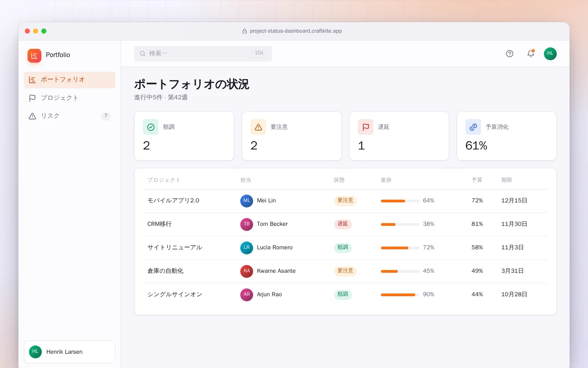Image resolution: width=588 pixels, height=368 pixels.
Task: Click project name サイトリニューアル
Action: 175,247
